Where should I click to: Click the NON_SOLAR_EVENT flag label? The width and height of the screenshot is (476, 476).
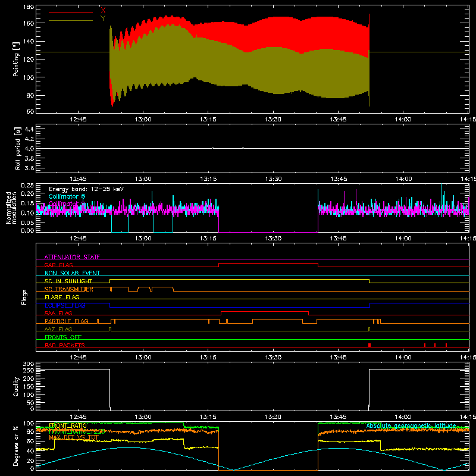[72, 273]
